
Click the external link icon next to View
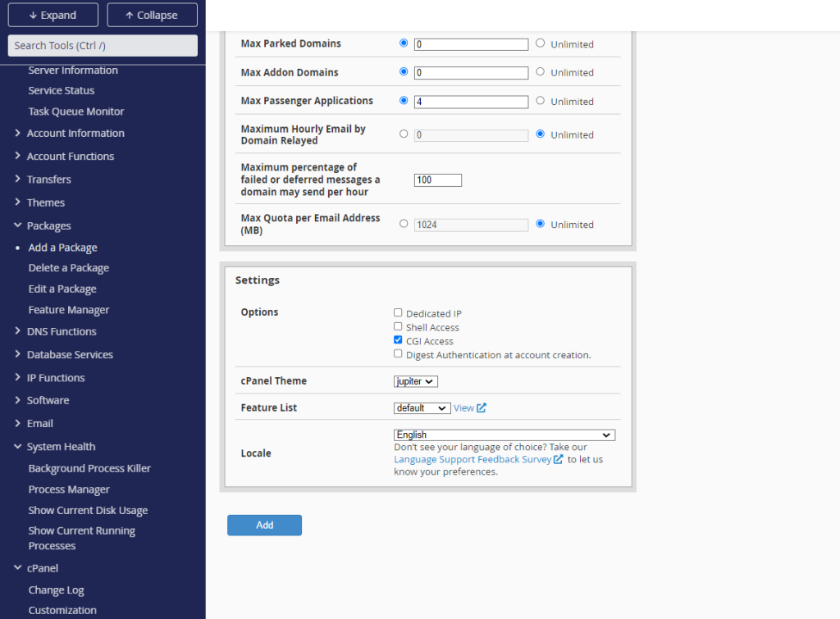point(482,408)
